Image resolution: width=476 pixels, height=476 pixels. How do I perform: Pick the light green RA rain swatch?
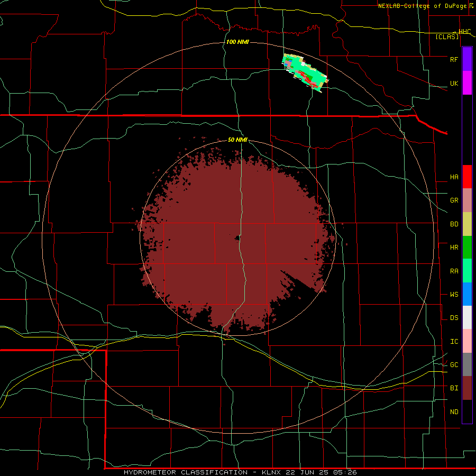click(x=467, y=271)
